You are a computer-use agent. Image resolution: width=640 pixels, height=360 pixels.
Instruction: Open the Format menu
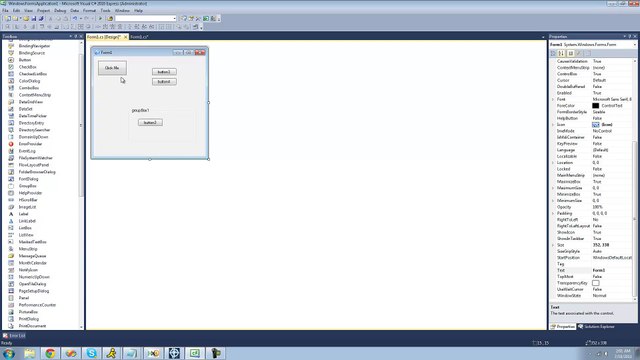(x=89, y=11)
